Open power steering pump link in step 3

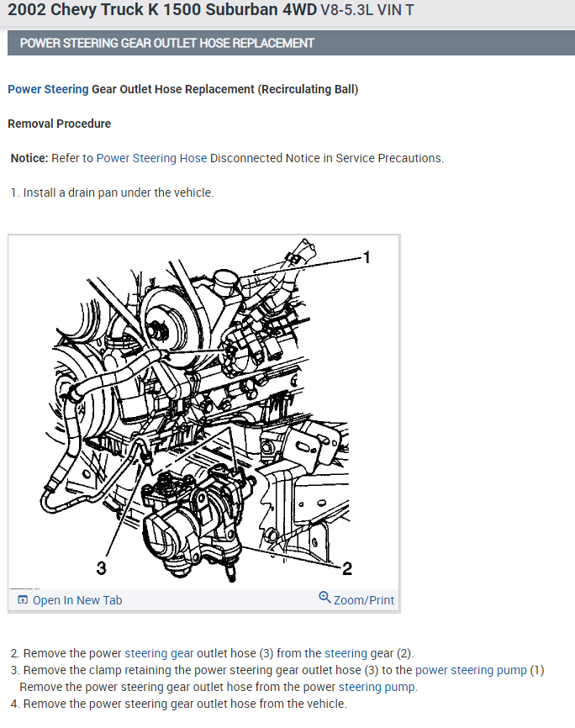tap(471, 670)
